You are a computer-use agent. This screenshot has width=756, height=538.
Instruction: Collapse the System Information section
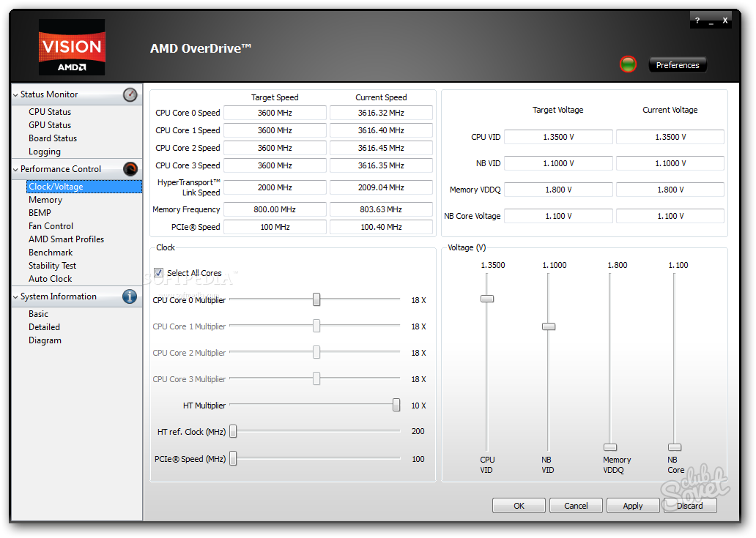[15, 297]
